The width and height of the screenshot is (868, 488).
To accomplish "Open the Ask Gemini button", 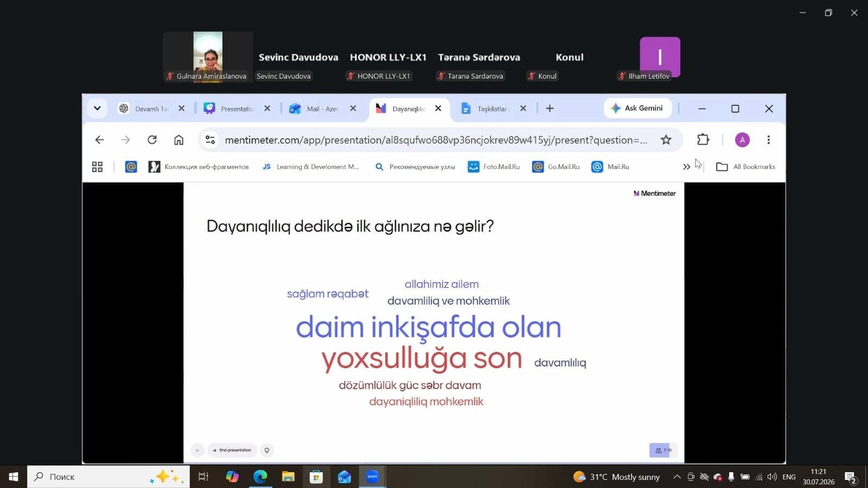I will coord(637,108).
